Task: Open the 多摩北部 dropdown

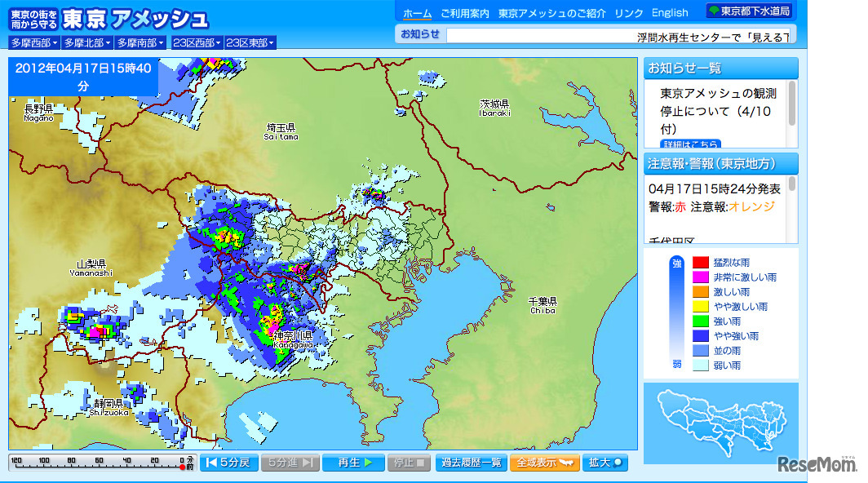Action: (x=87, y=42)
